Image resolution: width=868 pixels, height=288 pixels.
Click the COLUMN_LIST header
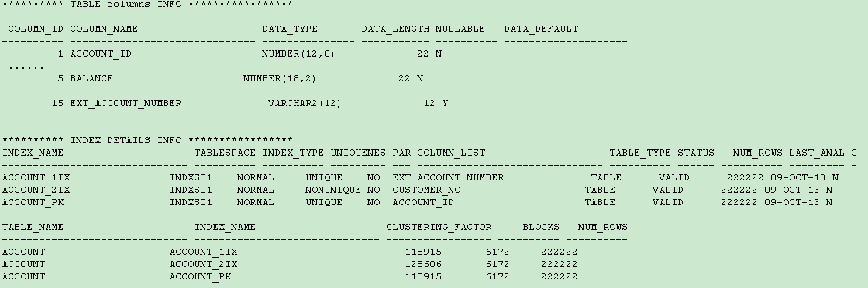click(451, 153)
